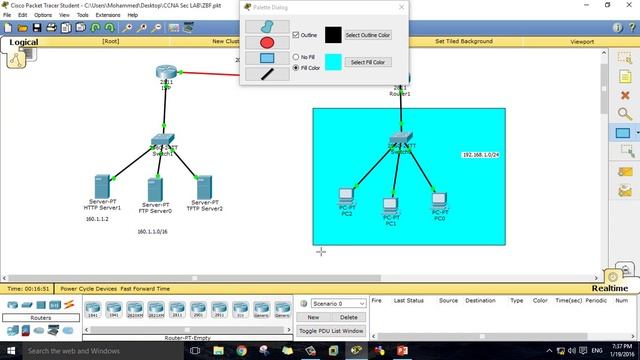Open the File menu
Screen dimensions: 640x360
tap(7, 15)
